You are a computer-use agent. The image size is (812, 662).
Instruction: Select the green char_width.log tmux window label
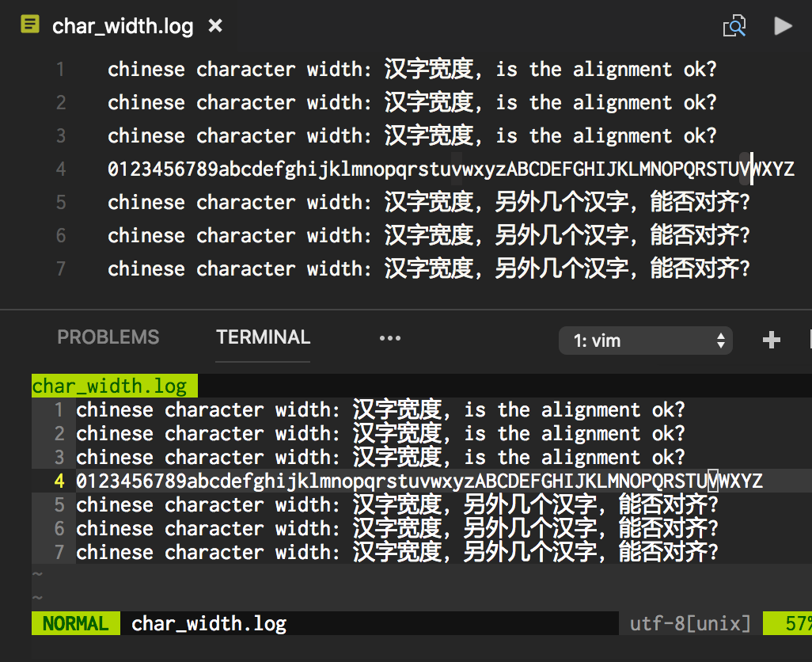[x=113, y=386]
